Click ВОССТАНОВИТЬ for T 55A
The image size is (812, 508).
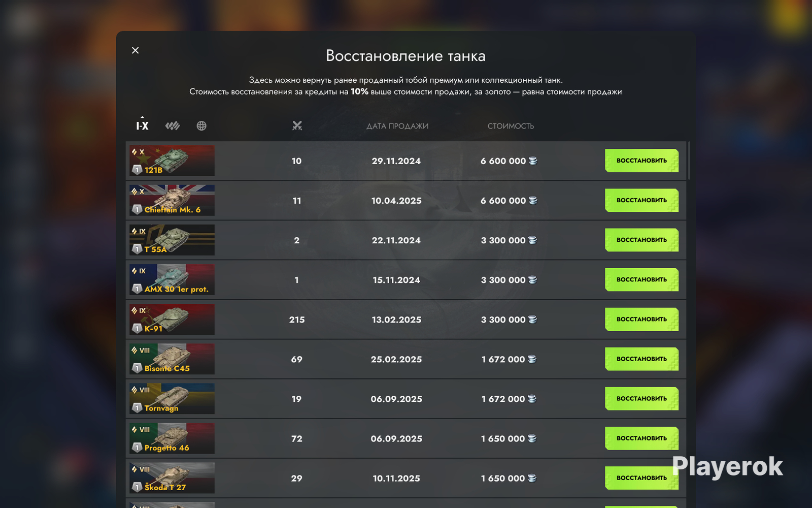[641, 240]
